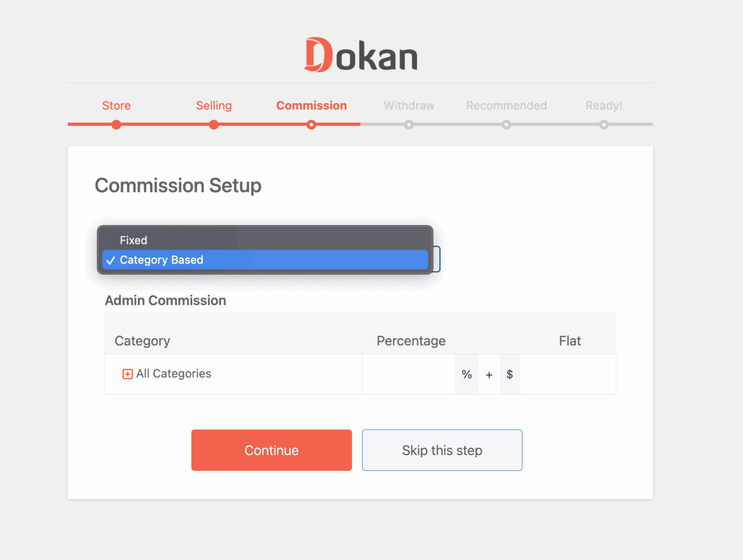Click the dollar sign in the commission row
The width and height of the screenshot is (743, 560).
point(509,374)
